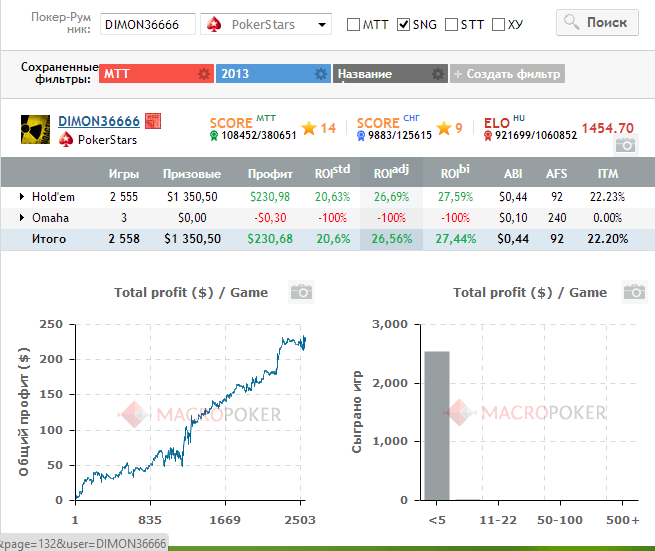Open the DIMON36666 profile link
Image resolution: width=655 pixels, height=551 pixels.
click(x=99, y=121)
